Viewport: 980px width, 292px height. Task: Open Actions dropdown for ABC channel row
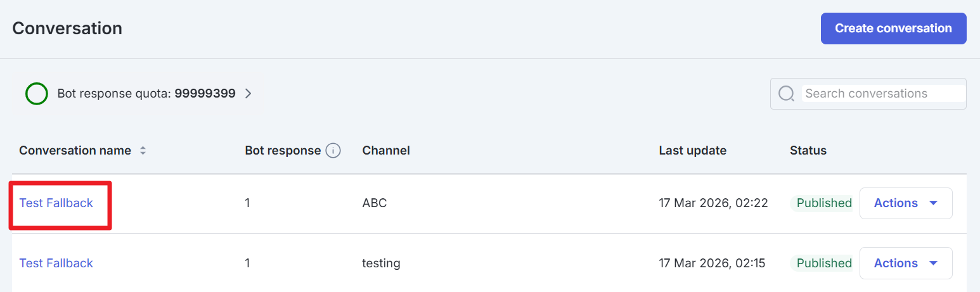point(905,203)
